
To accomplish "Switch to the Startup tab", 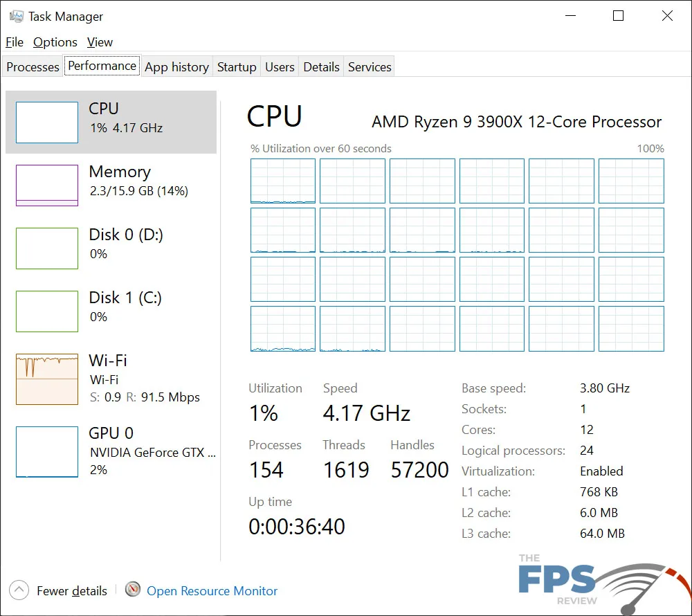I will coord(237,66).
